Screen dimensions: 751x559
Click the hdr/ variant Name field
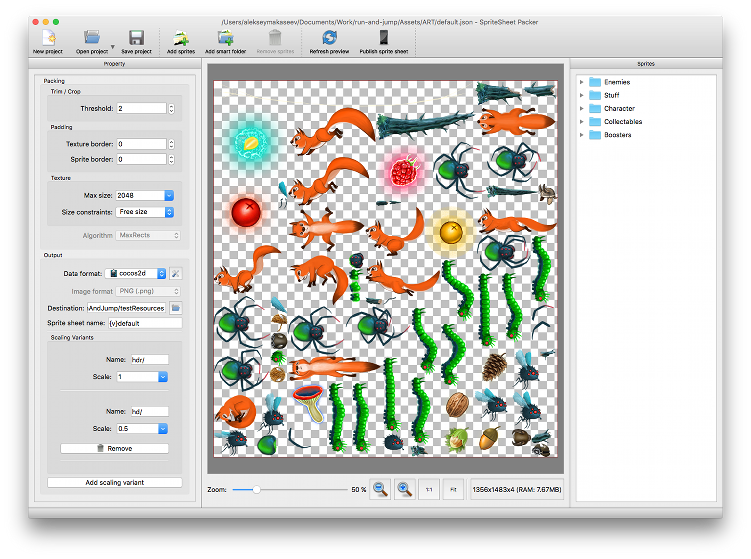click(149, 360)
